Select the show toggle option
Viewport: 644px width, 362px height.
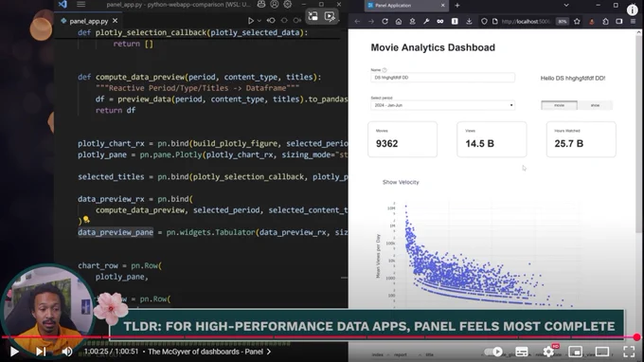coord(595,105)
